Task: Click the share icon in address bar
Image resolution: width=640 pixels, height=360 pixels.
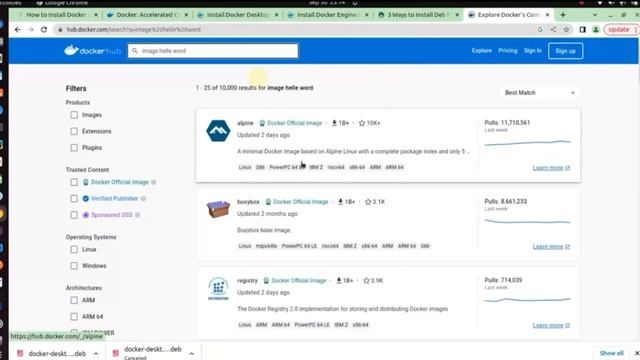Action: (x=553, y=29)
